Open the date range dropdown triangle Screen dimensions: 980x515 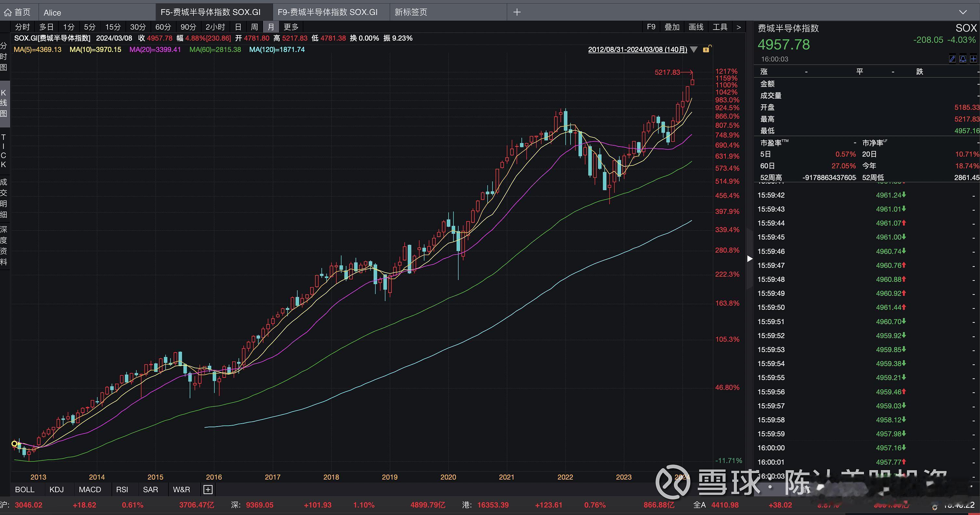click(x=694, y=49)
